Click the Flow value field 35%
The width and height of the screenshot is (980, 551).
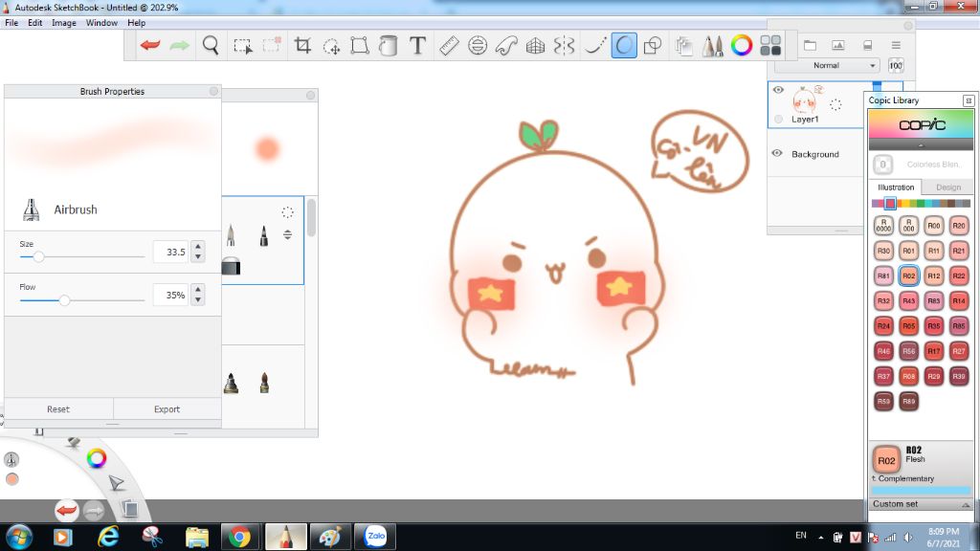[x=170, y=295]
